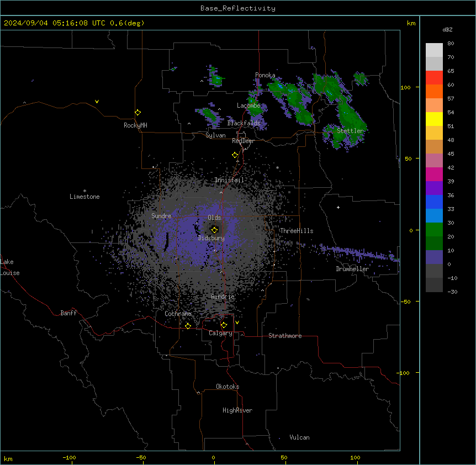Select the yellow 54 dBZ legend swatch
The height and width of the screenshot is (465, 476).
(x=434, y=119)
